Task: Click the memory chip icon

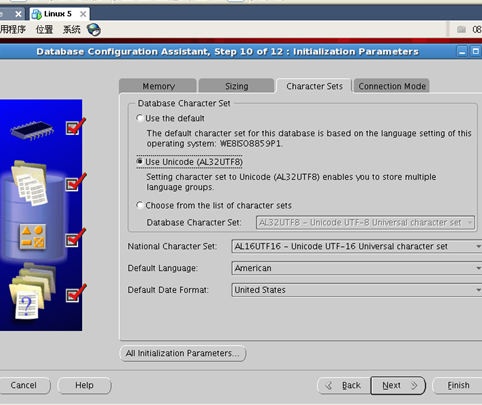Action: click(x=32, y=130)
